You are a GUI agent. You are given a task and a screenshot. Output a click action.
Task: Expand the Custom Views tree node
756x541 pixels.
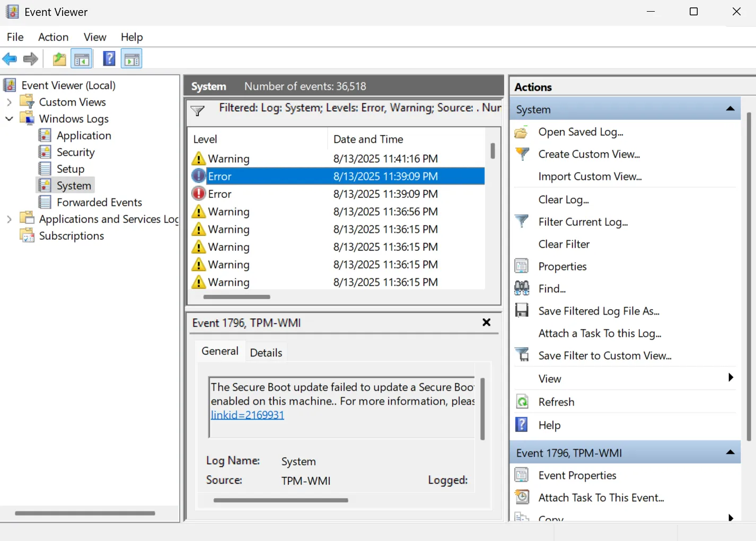pyautogui.click(x=9, y=102)
